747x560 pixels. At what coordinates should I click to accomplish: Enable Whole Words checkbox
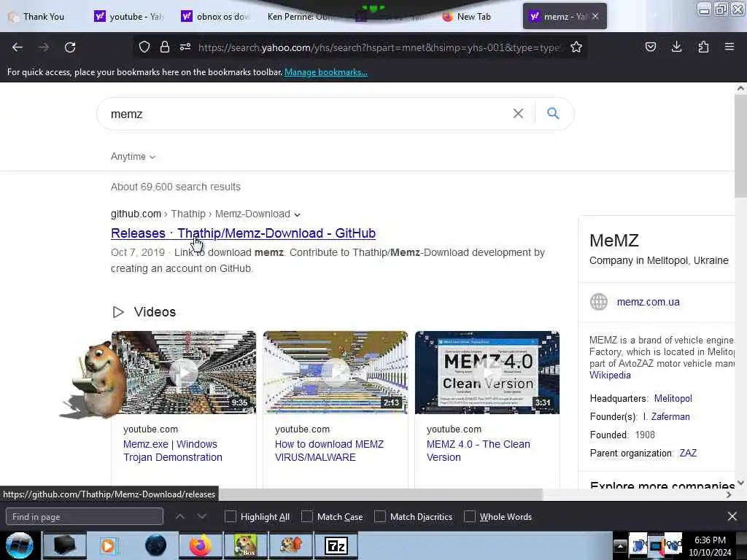(470, 516)
